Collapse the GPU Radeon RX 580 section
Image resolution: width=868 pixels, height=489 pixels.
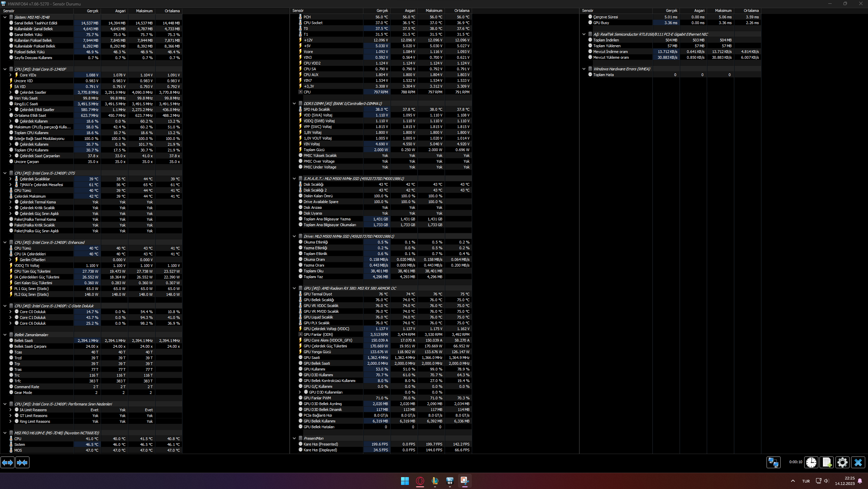(x=294, y=288)
